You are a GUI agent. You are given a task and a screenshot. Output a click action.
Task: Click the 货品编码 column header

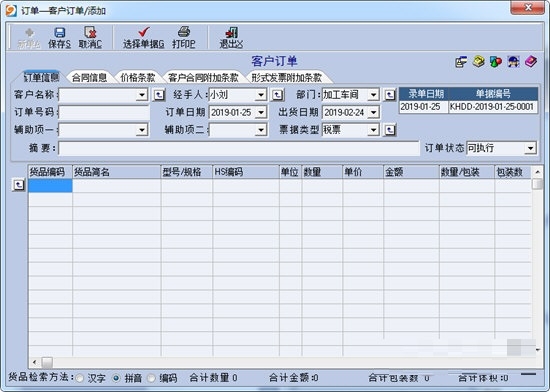(x=50, y=172)
